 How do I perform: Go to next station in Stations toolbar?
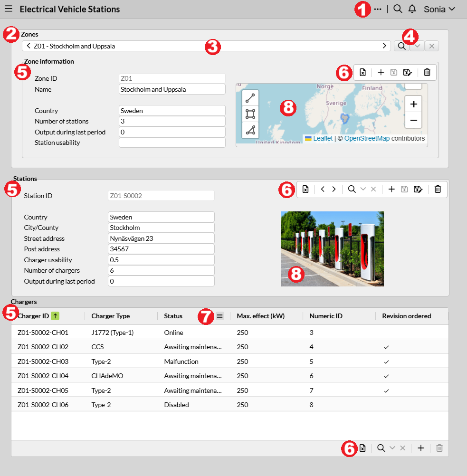pos(334,189)
